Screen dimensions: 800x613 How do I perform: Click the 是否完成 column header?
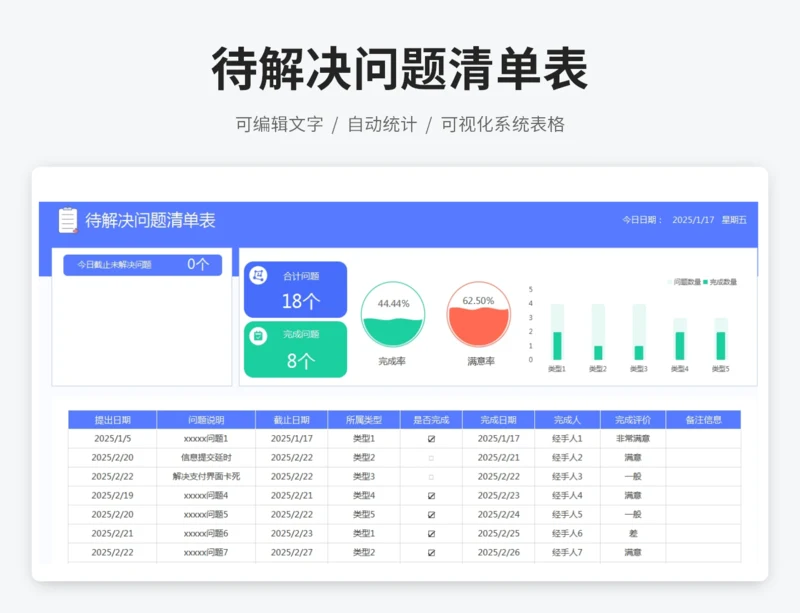click(431, 420)
